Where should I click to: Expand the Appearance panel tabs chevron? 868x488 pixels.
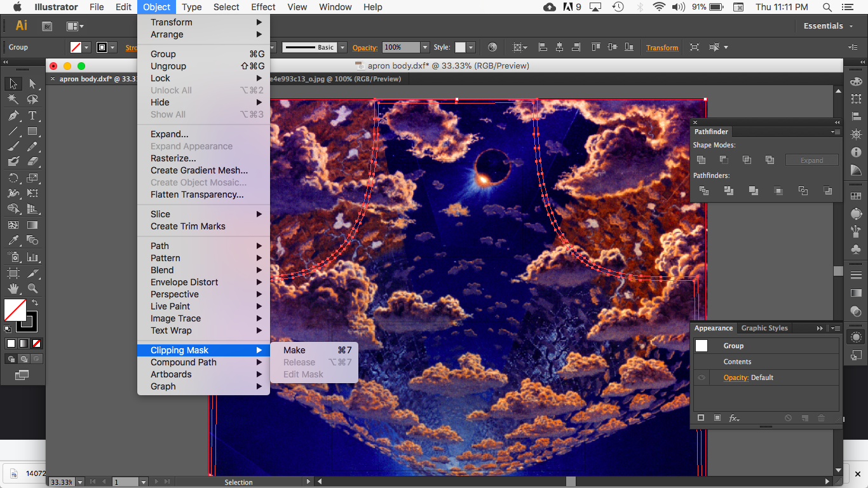point(820,329)
